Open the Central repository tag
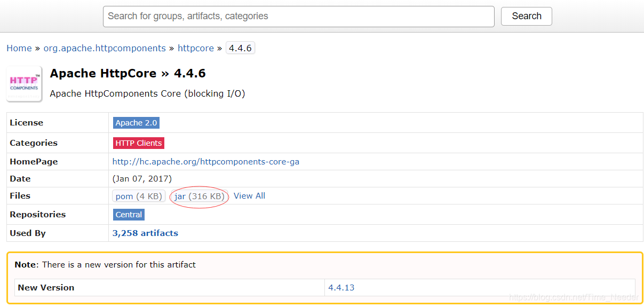This screenshot has width=644, height=307. [129, 215]
